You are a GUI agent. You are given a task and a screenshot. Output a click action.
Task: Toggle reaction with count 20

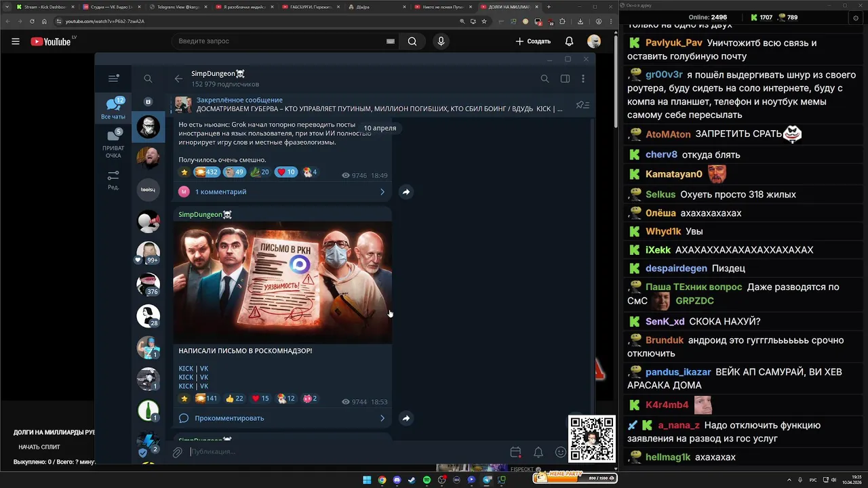(260, 172)
